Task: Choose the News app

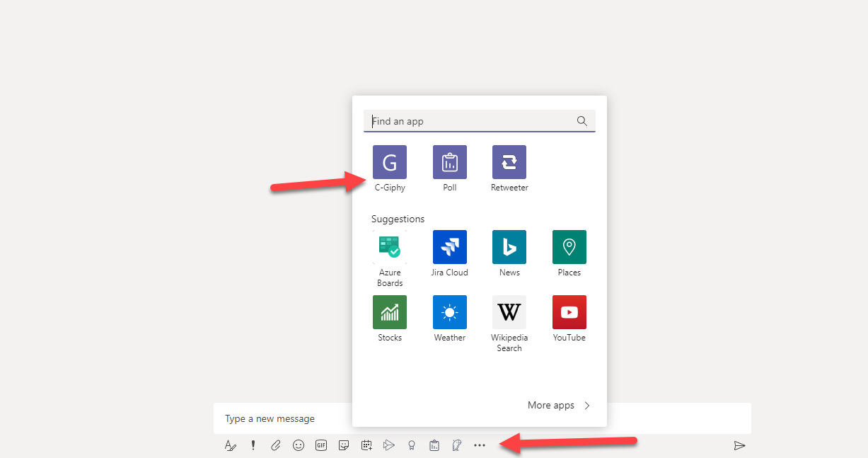Action: tap(509, 247)
